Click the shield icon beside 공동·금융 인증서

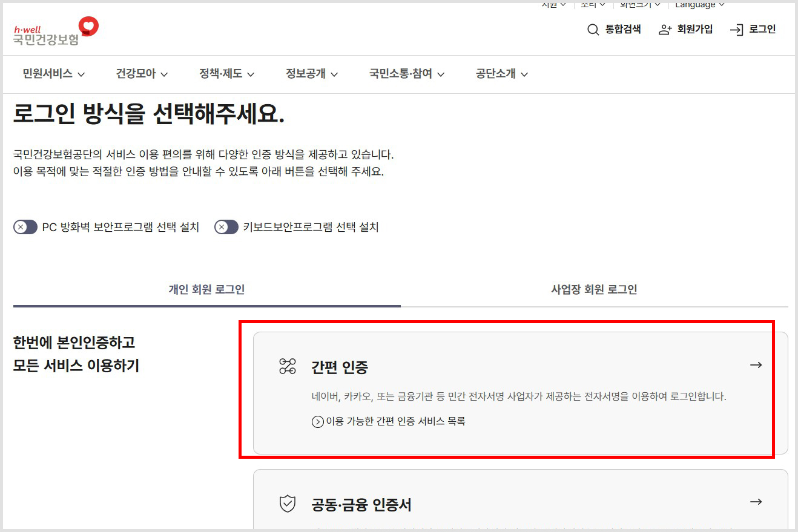click(x=287, y=502)
